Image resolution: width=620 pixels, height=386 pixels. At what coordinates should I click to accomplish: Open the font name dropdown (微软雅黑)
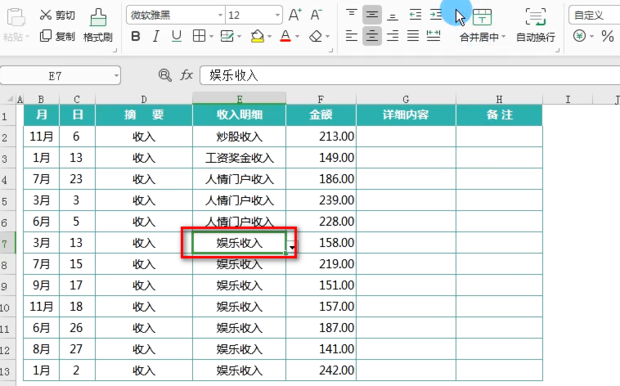[x=220, y=15]
